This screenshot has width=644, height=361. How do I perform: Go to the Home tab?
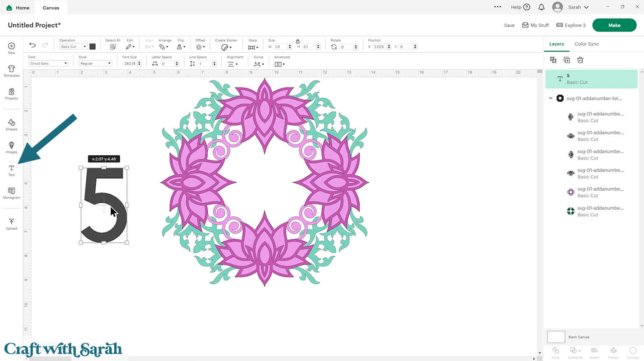[18, 8]
